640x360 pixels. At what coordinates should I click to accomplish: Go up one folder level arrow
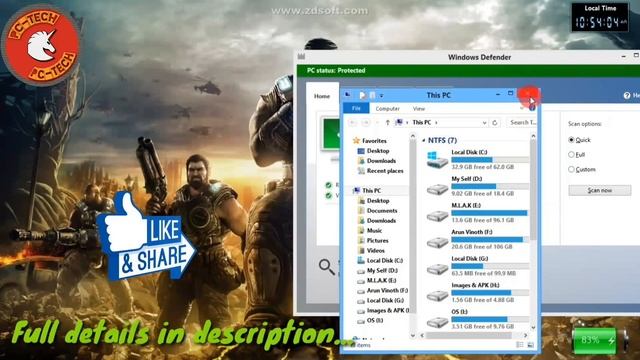(387, 122)
